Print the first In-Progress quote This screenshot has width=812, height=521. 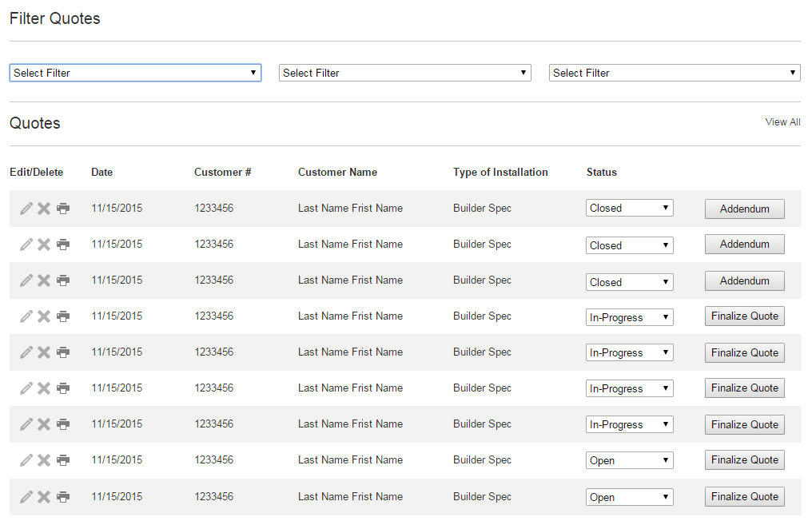[x=63, y=316]
